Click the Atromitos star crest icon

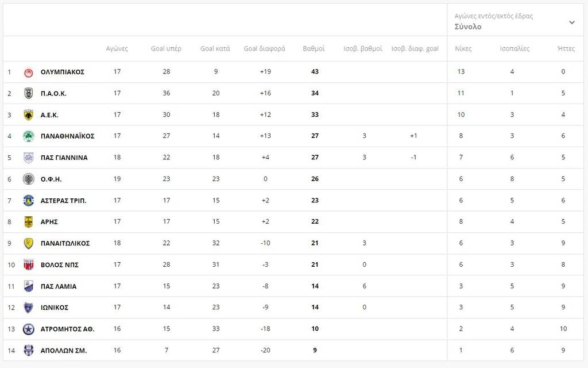click(28, 329)
